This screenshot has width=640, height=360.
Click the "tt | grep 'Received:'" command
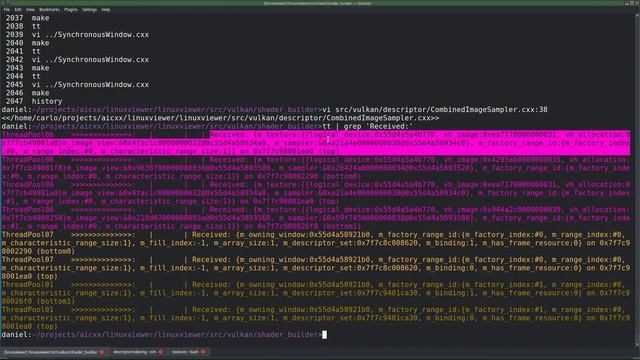click(368, 126)
